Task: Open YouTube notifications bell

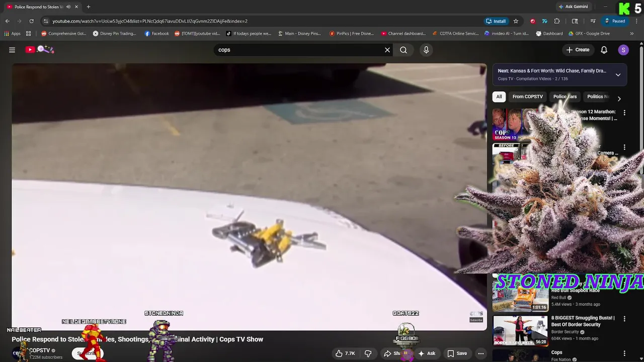Action: coord(604,50)
